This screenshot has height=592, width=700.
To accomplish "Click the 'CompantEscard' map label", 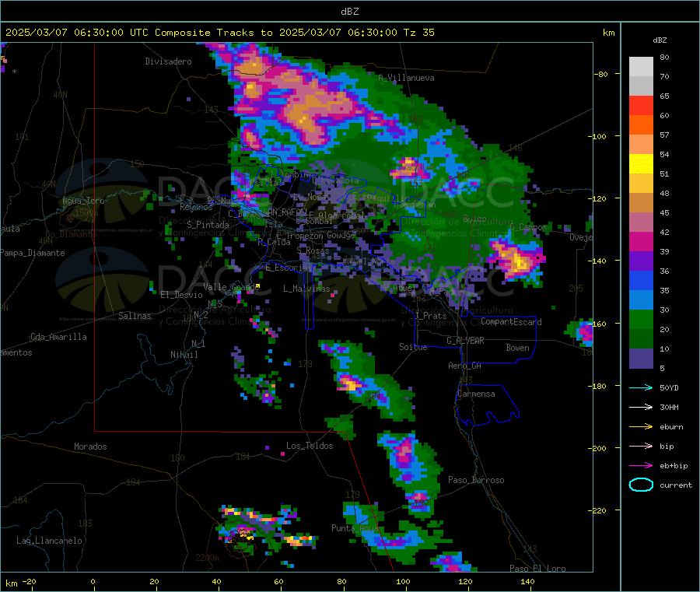I will pyautogui.click(x=511, y=321).
